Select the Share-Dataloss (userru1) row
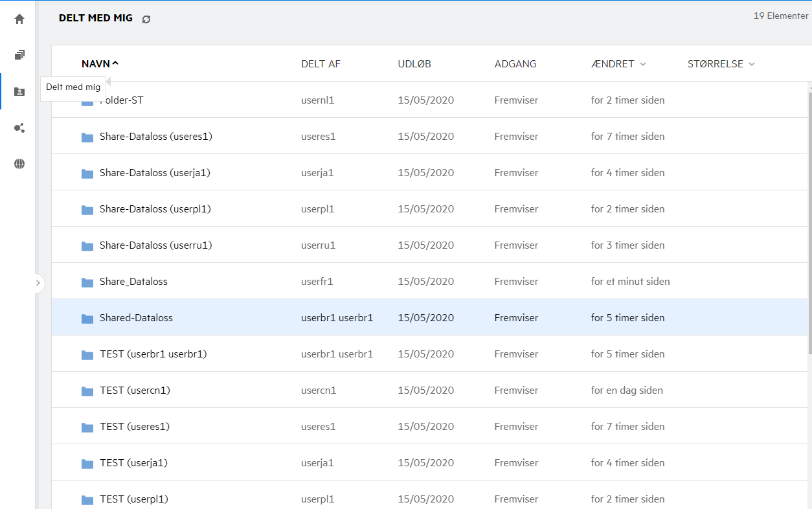This screenshot has width=812, height=509. click(x=389, y=245)
